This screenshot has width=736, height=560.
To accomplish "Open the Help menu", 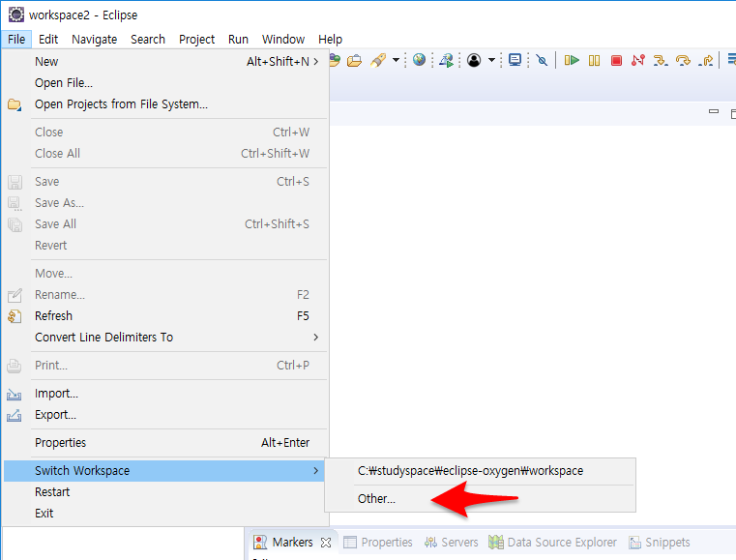I will [330, 39].
